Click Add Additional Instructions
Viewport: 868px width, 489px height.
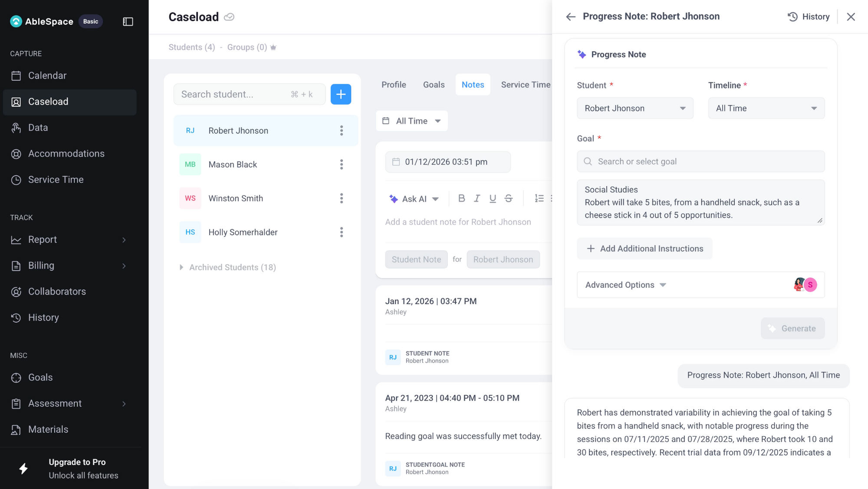(x=644, y=249)
